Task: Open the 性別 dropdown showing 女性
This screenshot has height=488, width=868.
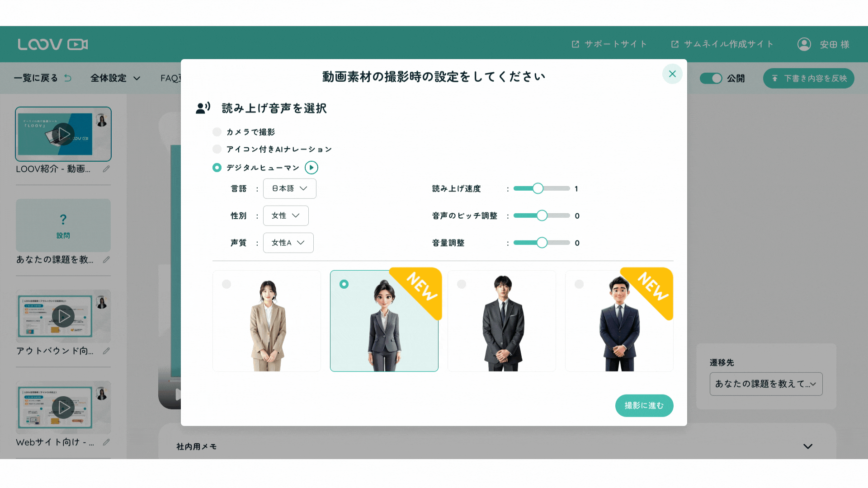Action: [286, 216]
